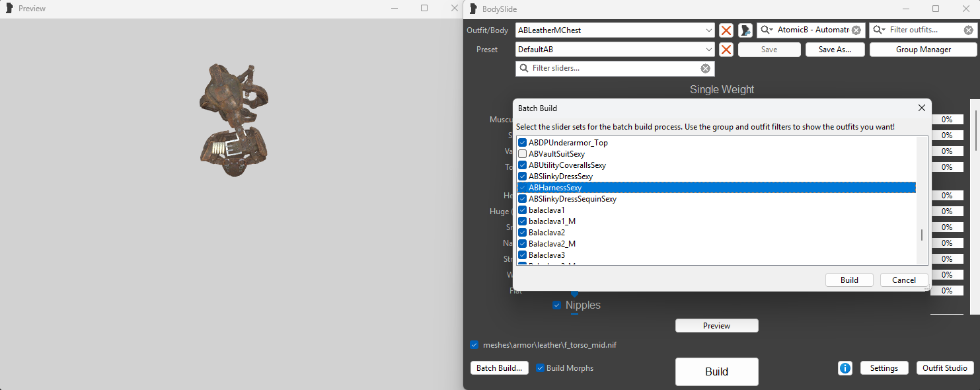Launch Outfit Studio button
The image size is (980, 390).
click(945, 368)
